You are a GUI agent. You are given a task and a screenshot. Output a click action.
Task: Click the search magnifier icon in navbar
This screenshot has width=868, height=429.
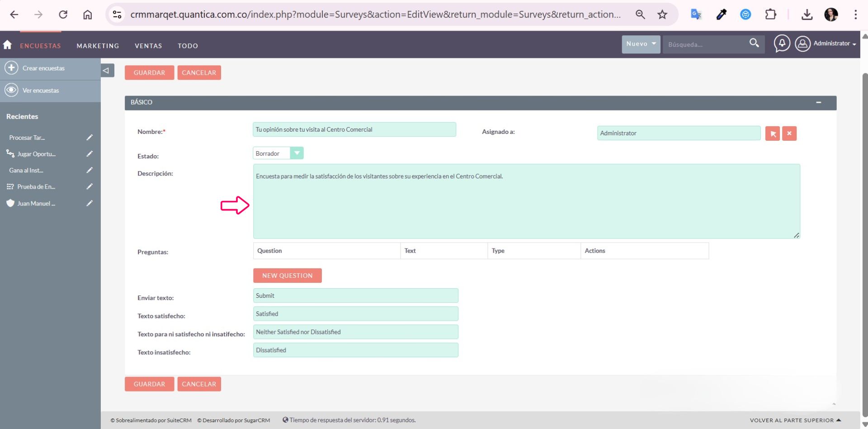click(x=754, y=43)
